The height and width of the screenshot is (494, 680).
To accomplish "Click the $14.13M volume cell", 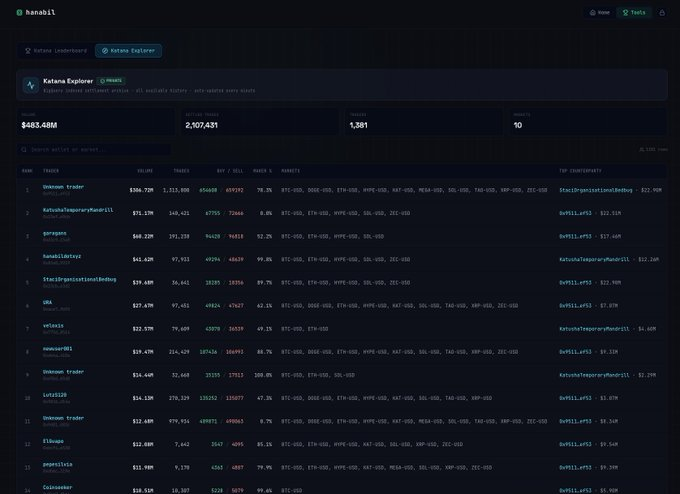I will 143,398.
